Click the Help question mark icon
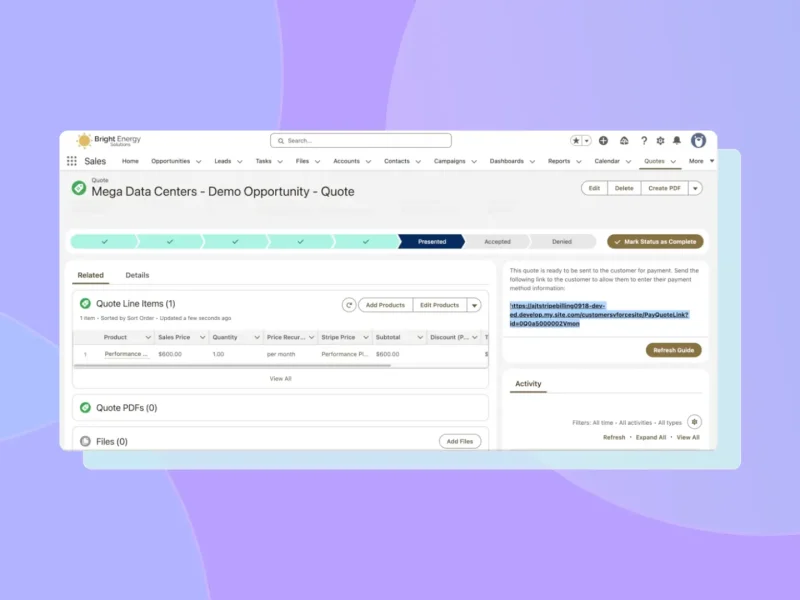This screenshot has width=800, height=600. pos(644,142)
